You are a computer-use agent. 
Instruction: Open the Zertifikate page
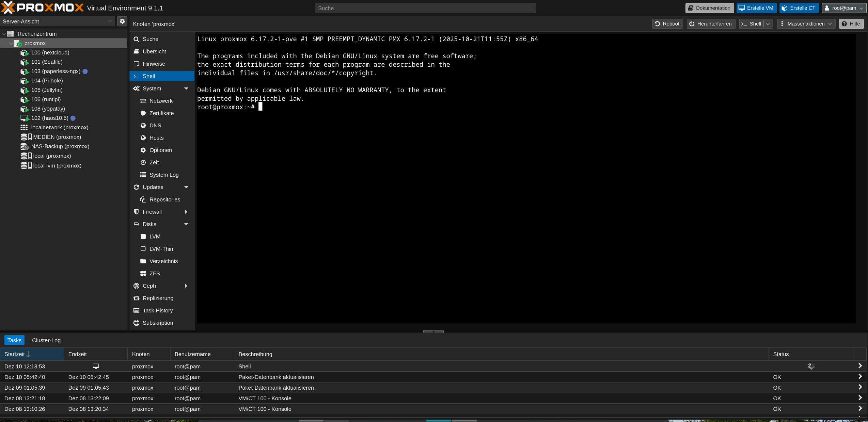(x=161, y=113)
